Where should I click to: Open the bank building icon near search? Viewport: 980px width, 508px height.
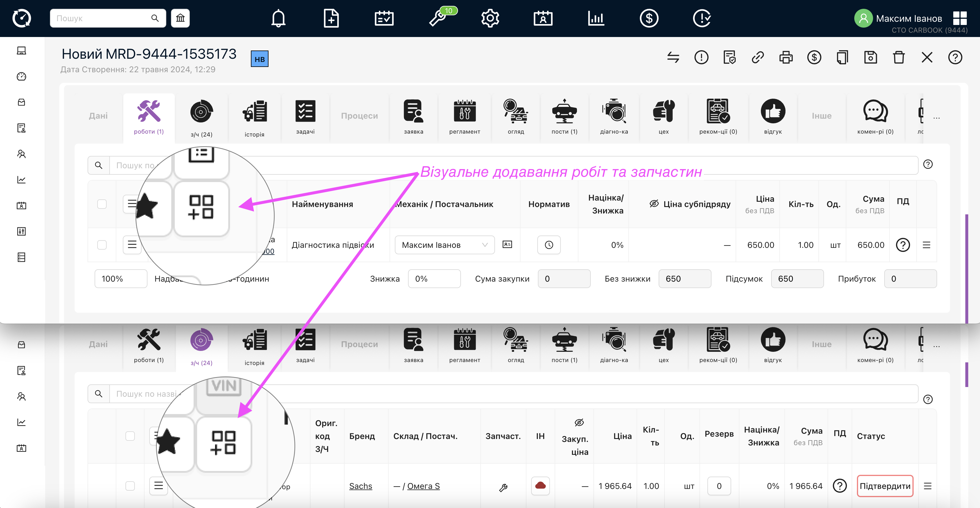click(180, 18)
